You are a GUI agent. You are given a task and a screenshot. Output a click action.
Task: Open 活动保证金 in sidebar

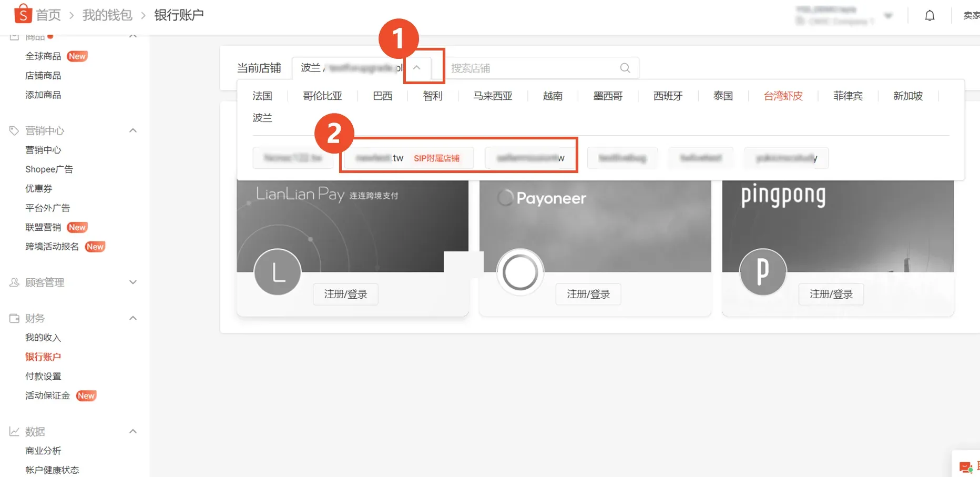click(x=47, y=395)
